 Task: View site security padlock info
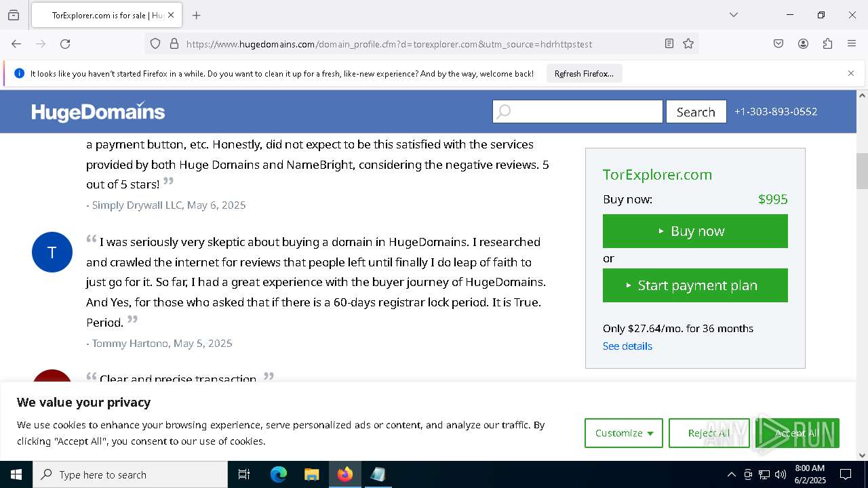coord(174,44)
